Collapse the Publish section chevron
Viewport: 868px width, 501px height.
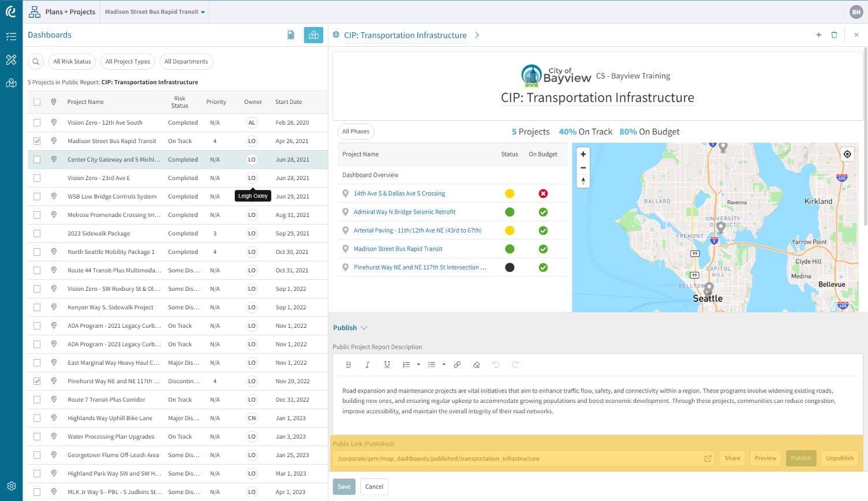pyautogui.click(x=364, y=327)
